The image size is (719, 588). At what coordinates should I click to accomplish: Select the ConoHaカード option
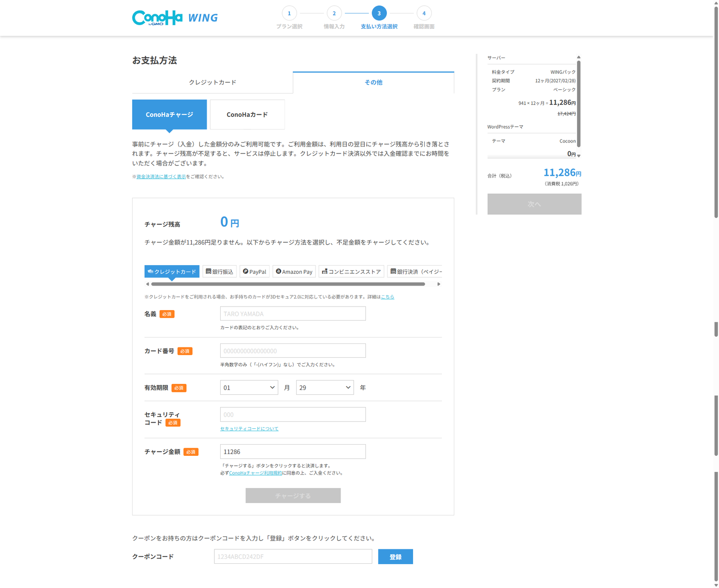247,115
